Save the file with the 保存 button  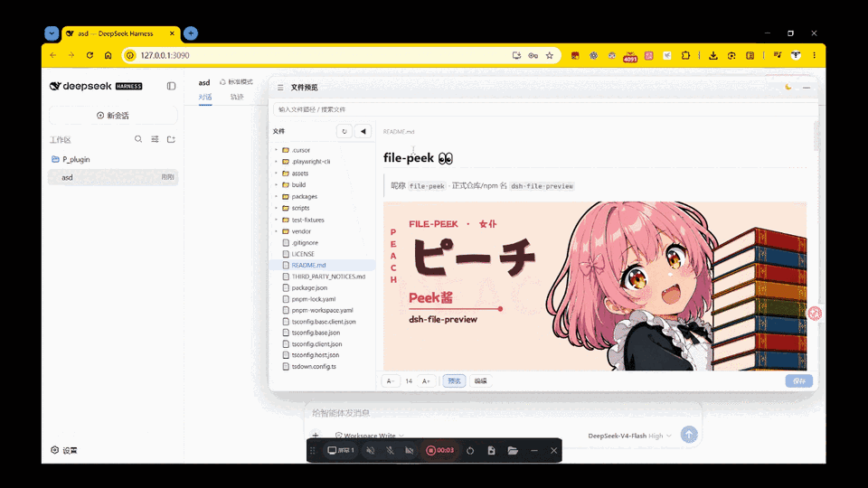(x=798, y=381)
